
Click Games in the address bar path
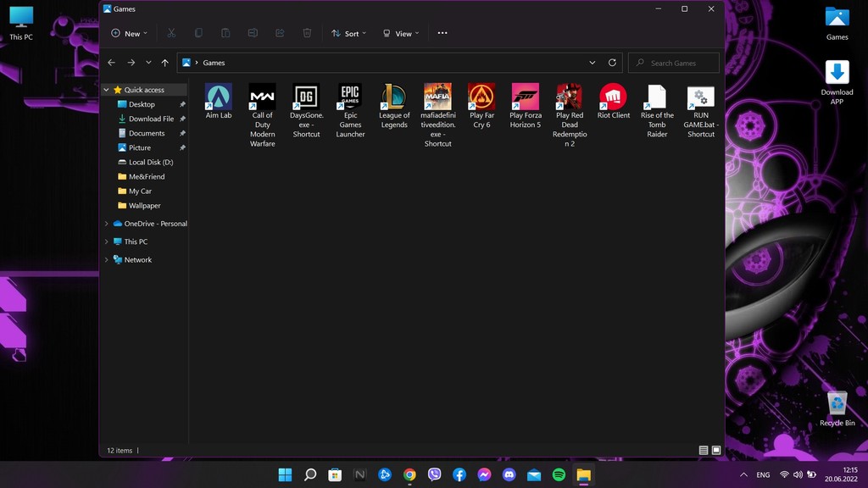(214, 63)
